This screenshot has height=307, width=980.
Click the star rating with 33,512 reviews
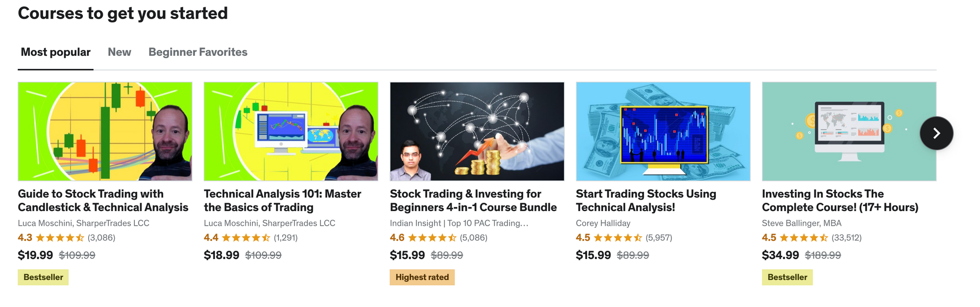tap(804, 238)
